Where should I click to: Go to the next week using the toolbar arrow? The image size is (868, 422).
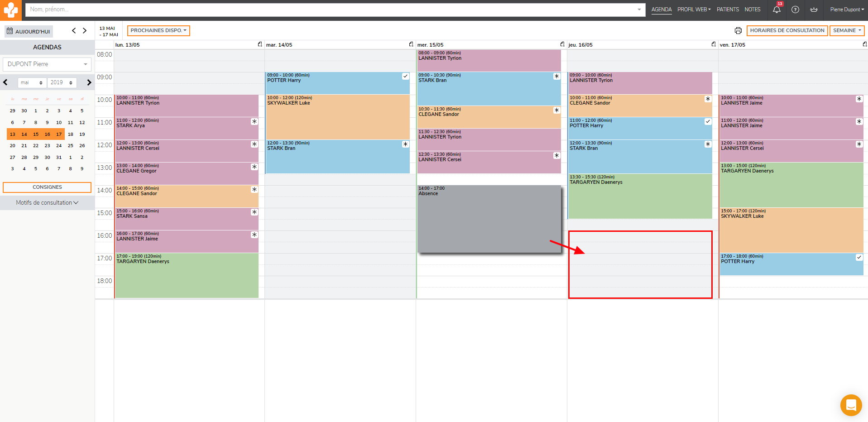pos(85,31)
